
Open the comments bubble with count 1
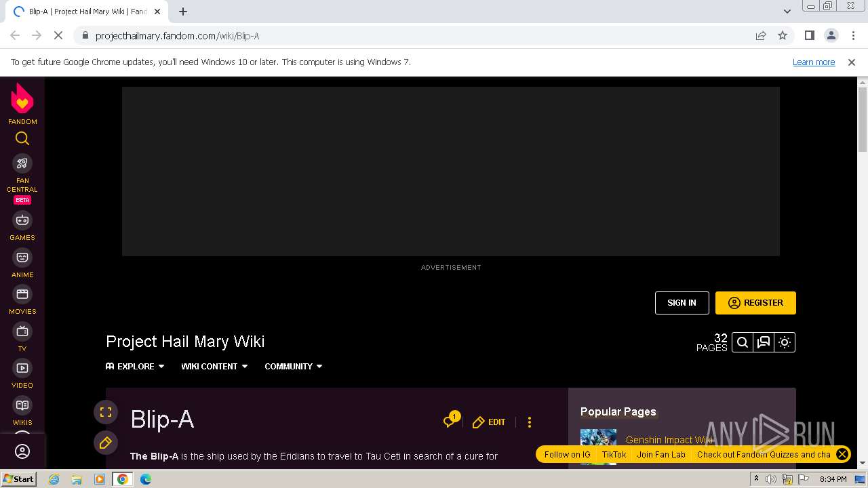point(451,420)
